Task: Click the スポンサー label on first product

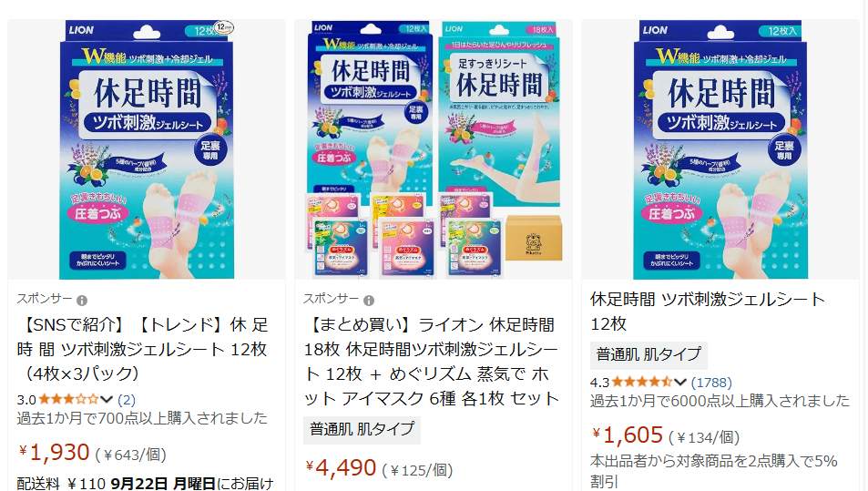Action: [x=45, y=299]
